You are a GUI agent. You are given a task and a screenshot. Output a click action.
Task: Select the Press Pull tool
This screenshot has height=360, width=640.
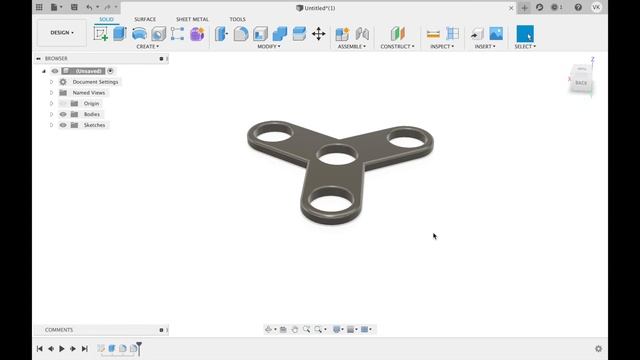[221, 34]
